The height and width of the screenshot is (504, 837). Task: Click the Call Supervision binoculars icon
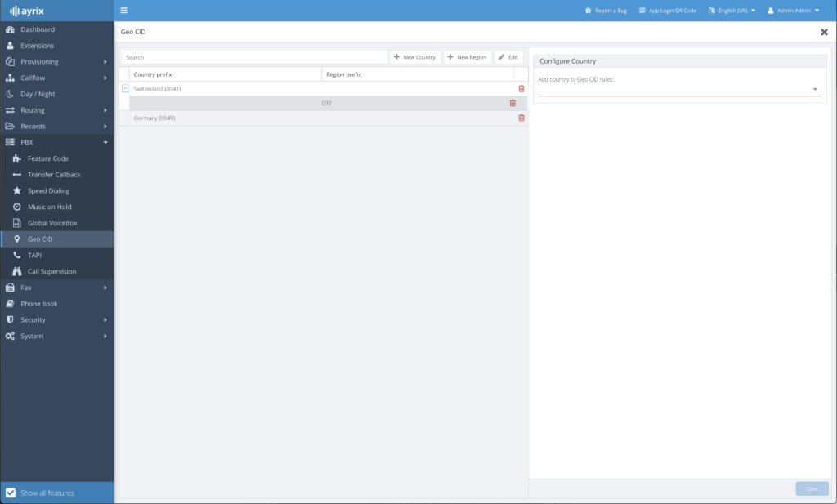click(17, 271)
